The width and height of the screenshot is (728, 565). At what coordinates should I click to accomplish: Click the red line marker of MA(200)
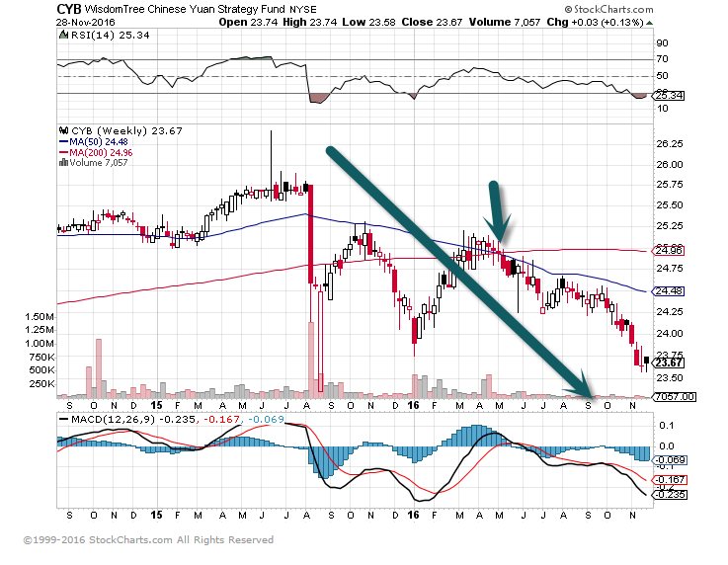(63, 152)
